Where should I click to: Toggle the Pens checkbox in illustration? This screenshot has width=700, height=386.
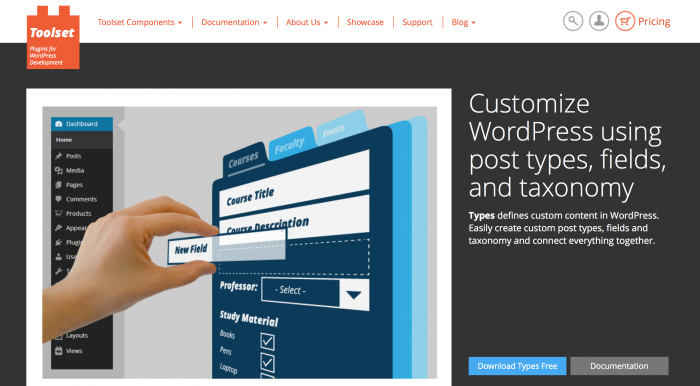(x=267, y=362)
